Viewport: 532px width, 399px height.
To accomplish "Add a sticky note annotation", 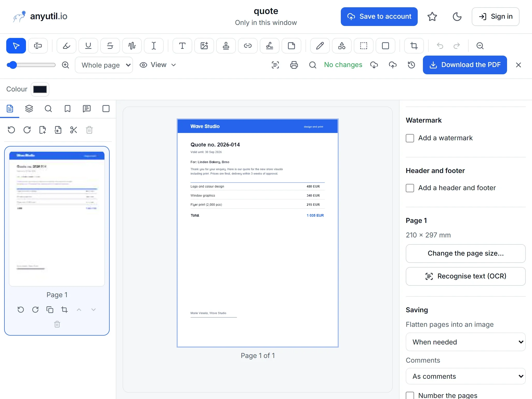I will [291, 46].
